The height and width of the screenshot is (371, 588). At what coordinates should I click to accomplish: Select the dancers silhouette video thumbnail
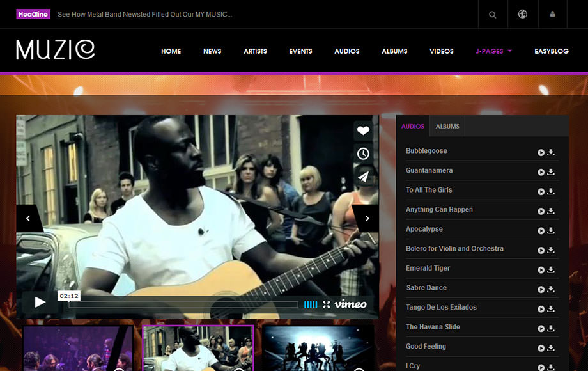[318, 349]
